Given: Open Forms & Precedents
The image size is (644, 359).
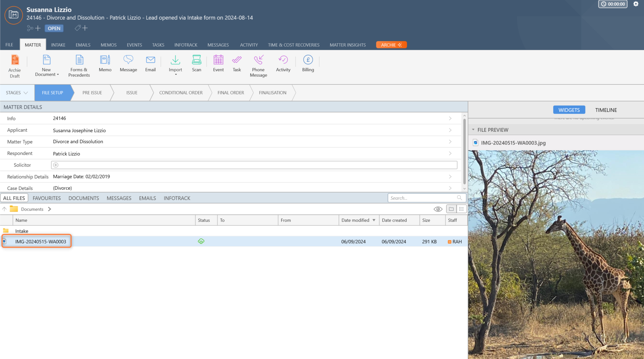Looking at the screenshot, I should tap(79, 66).
